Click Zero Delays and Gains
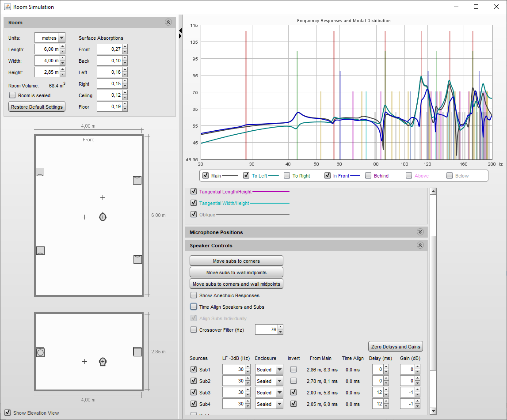Screen dimensions: 507x420 click(396, 347)
